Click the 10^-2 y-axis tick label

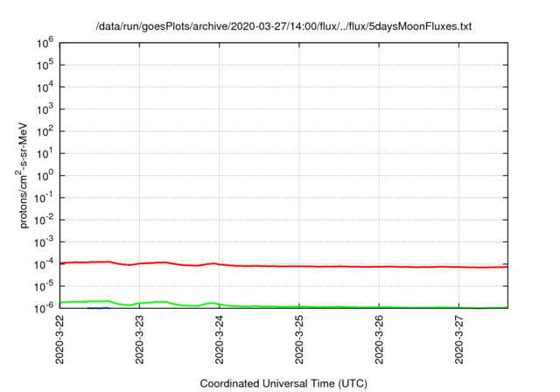point(44,220)
